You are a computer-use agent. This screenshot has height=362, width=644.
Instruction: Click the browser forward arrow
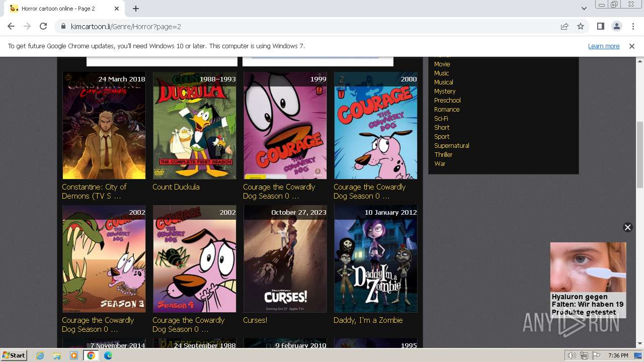pyautogui.click(x=27, y=26)
